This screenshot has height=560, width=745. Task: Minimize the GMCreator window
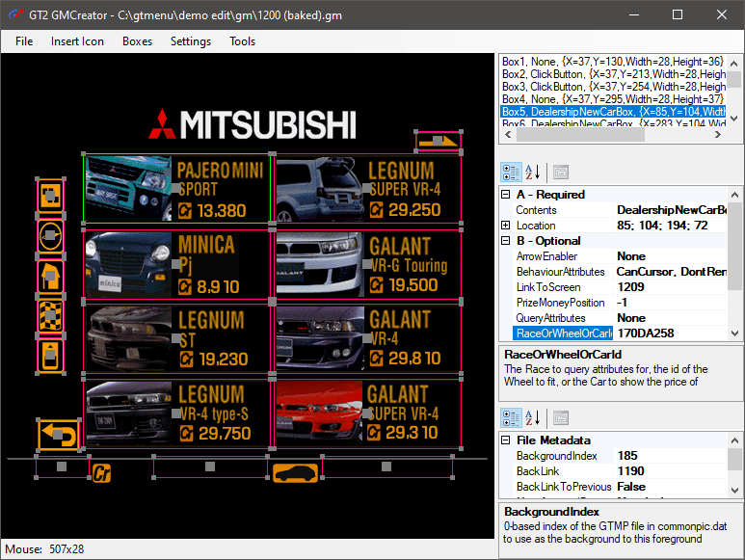(x=634, y=14)
